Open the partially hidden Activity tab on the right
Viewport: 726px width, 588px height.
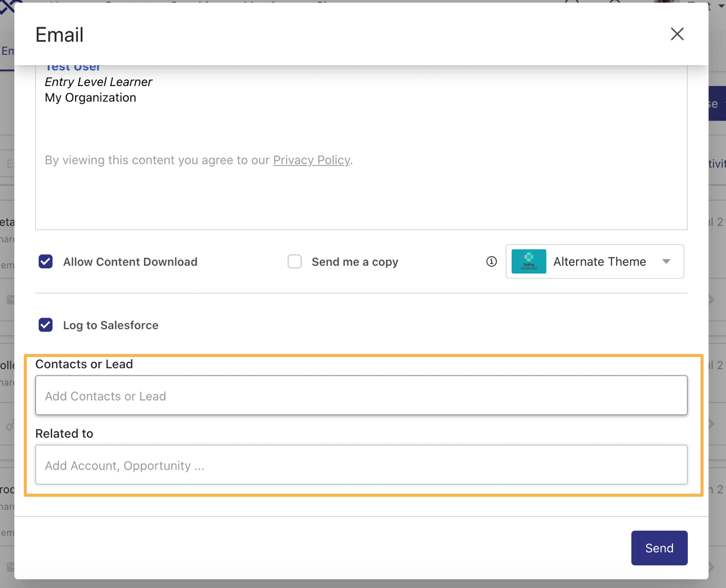coord(717,164)
